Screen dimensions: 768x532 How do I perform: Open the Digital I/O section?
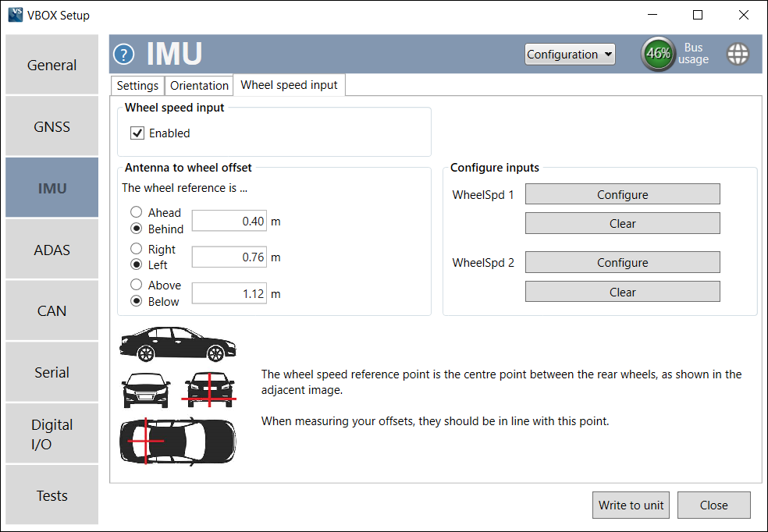point(52,434)
